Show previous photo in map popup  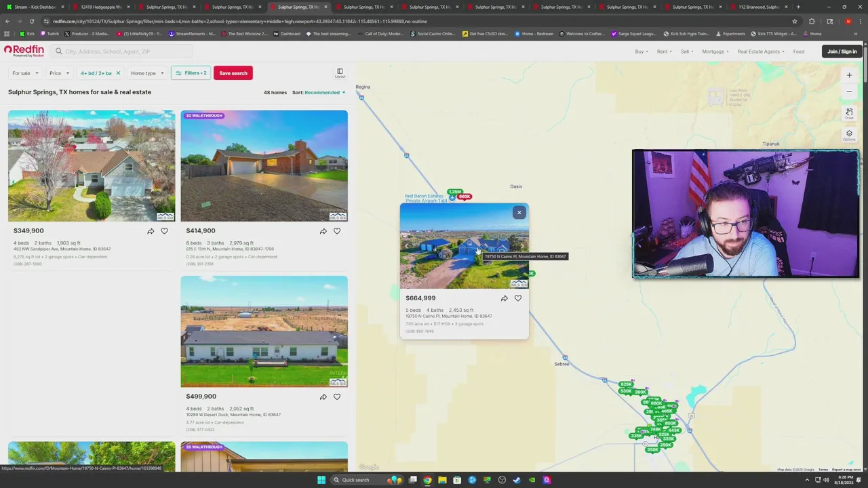(407, 246)
